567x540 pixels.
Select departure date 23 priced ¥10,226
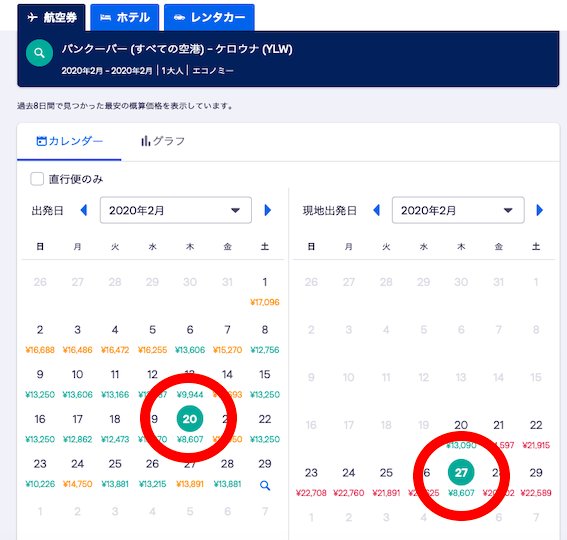point(40,473)
